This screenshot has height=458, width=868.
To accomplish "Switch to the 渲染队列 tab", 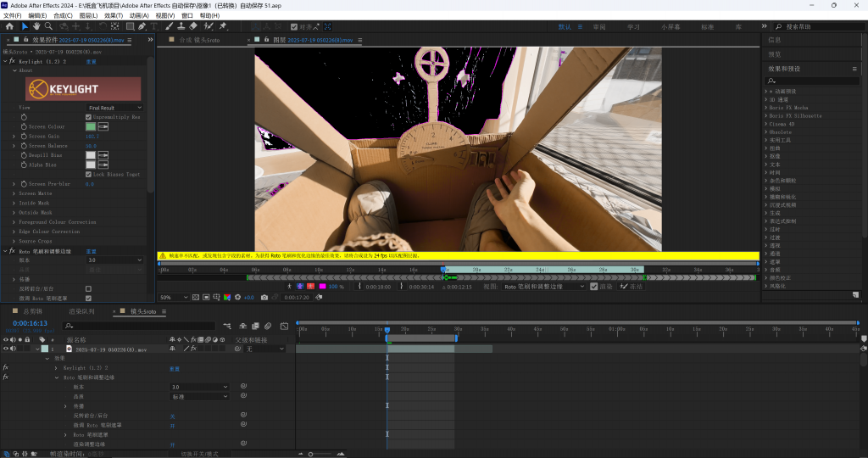I will (82, 311).
